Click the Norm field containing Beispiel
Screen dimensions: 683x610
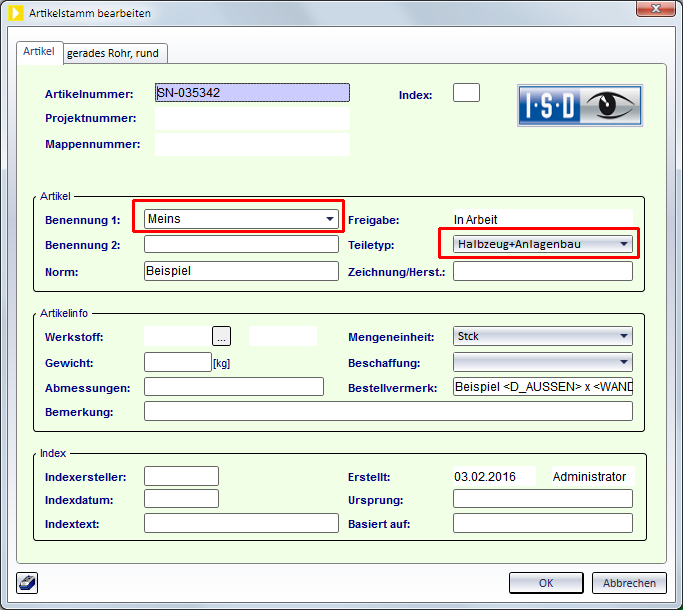coord(241,271)
